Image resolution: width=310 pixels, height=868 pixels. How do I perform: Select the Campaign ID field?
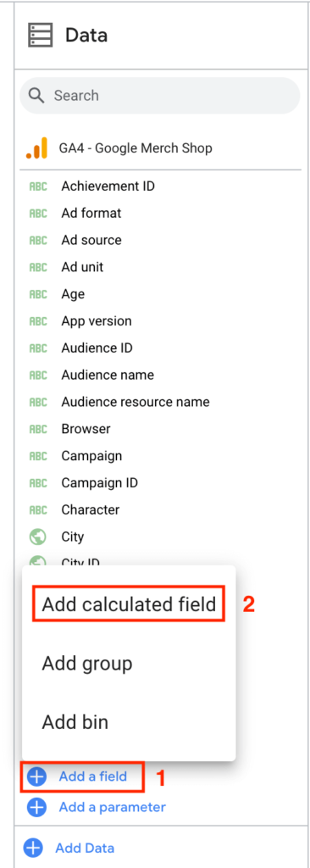coord(100,483)
